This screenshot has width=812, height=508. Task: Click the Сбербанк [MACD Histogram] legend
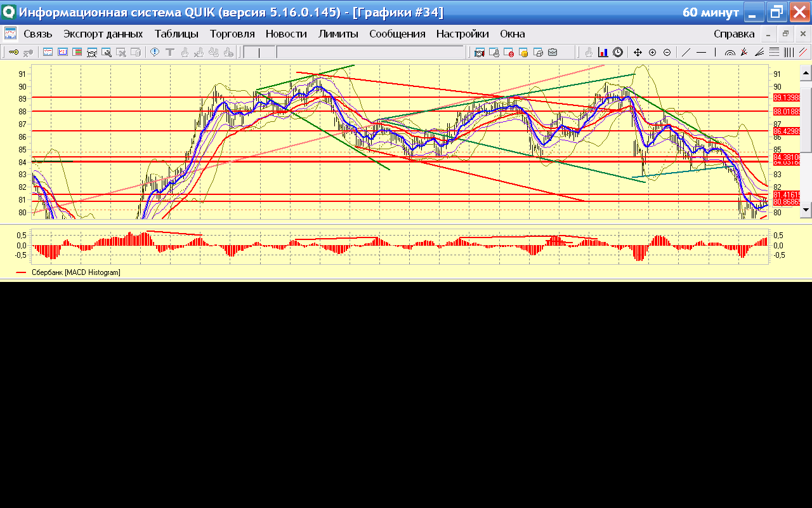pyautogui.click(x=76, y=272)
